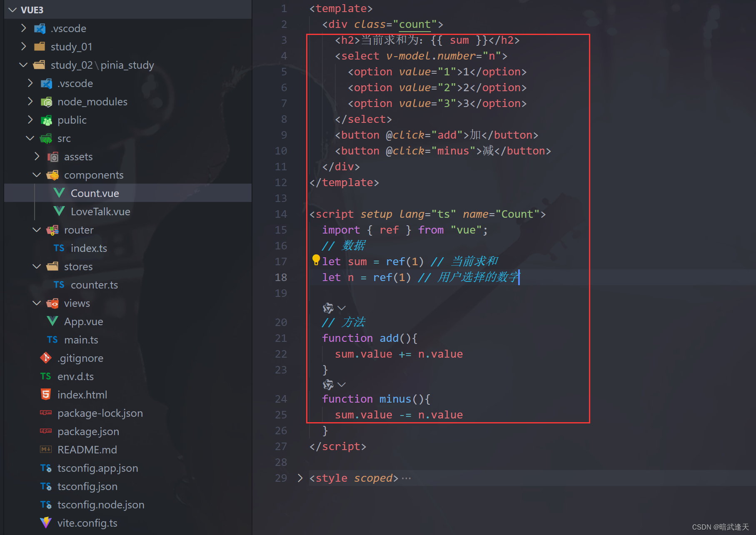
Task: Open counter.ts in stores
Action: pyautogui.click(x=127, y=284)
